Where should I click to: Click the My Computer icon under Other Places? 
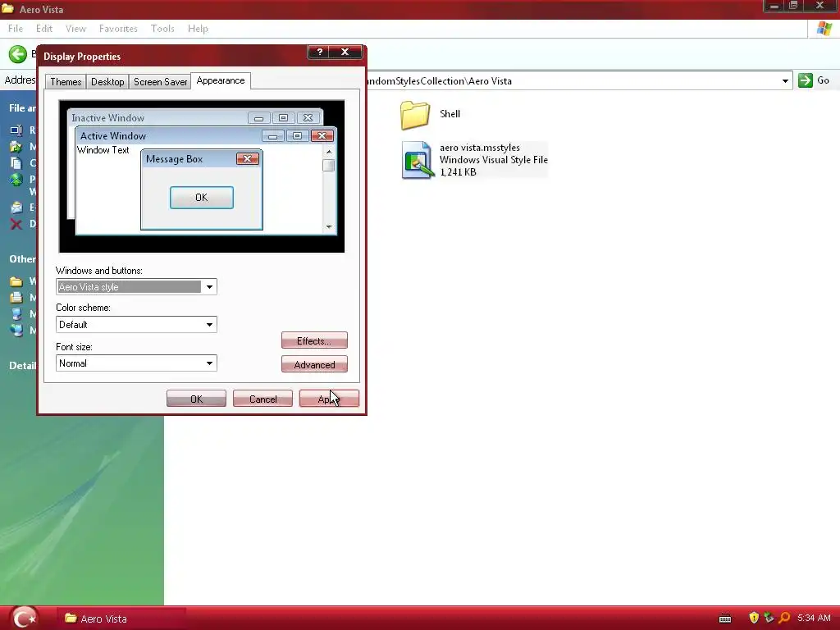pos(16,314)
